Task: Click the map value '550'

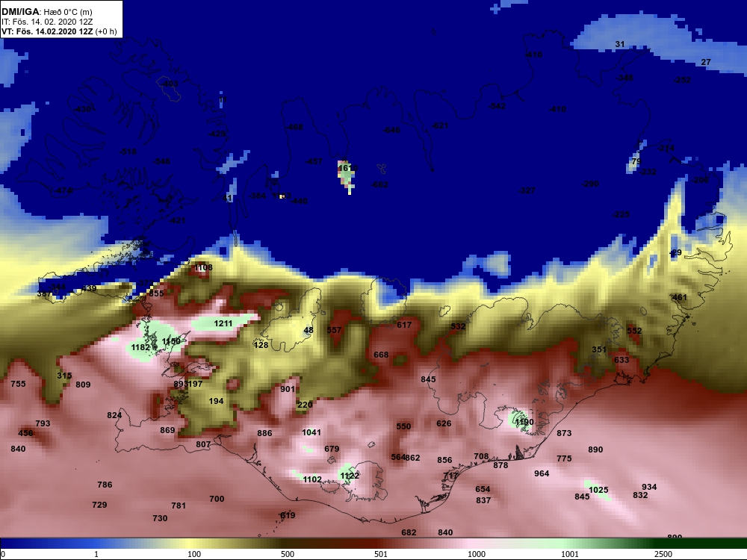Action: click(403, 426)
